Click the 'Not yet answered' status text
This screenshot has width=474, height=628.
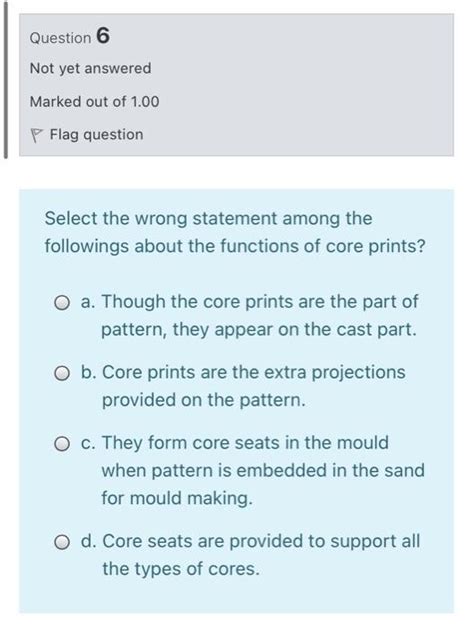91,68
